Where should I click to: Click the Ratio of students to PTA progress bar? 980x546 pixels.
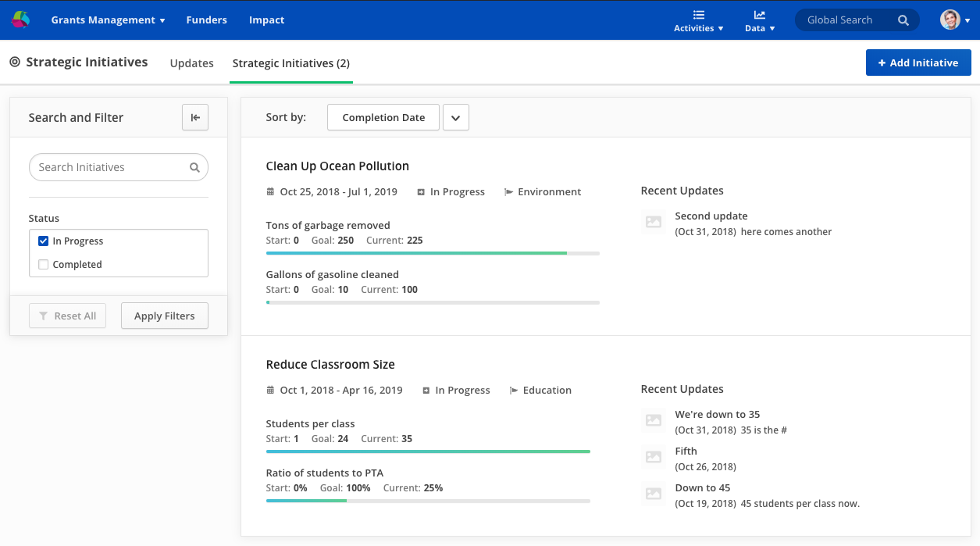428,501
